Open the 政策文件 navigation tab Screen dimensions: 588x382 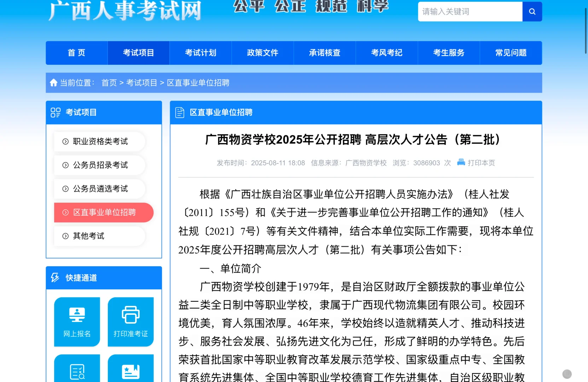pyautogui.click(x=263, y=53)
